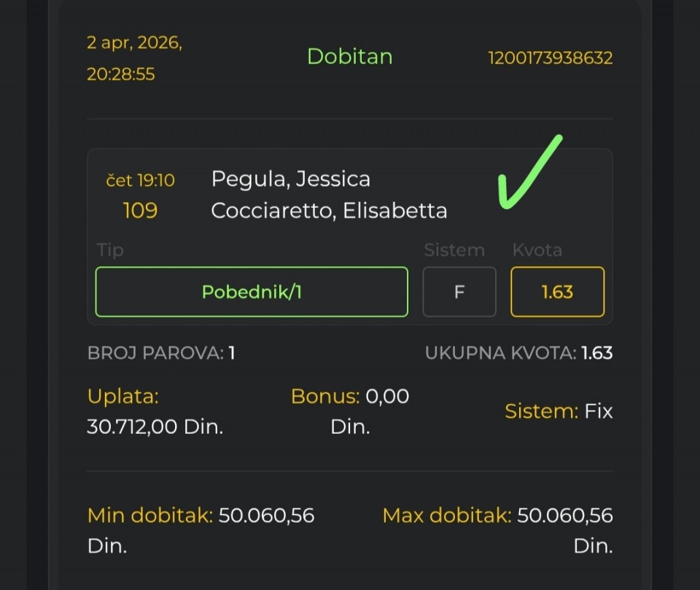Click the ticket time 20:28:55
This screenshot has height=590, width=700.
coord(121,74)
